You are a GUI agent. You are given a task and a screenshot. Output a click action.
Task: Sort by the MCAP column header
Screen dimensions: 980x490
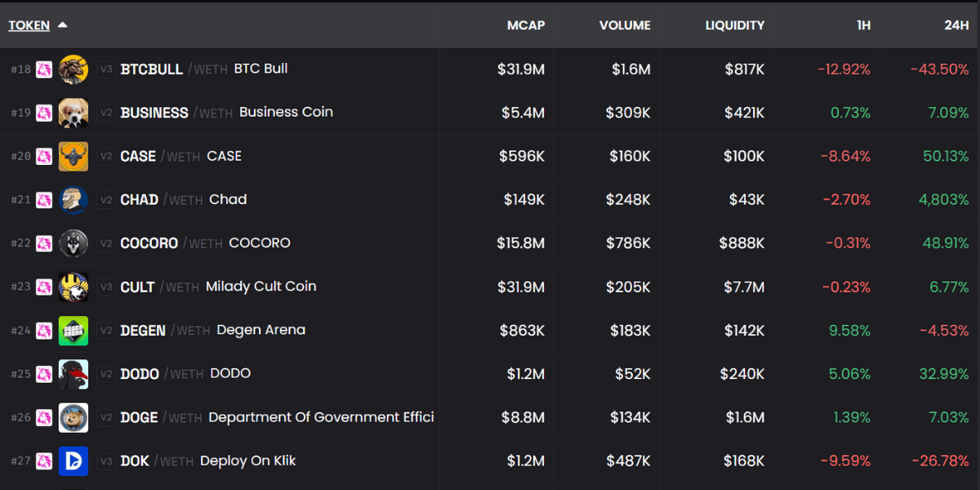click(x=526, y=25)
